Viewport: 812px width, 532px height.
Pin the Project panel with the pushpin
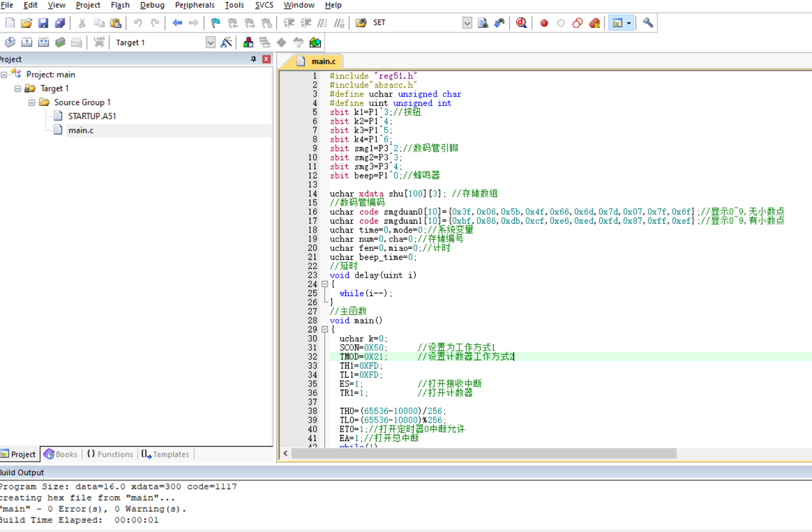[x=253, y=59]
